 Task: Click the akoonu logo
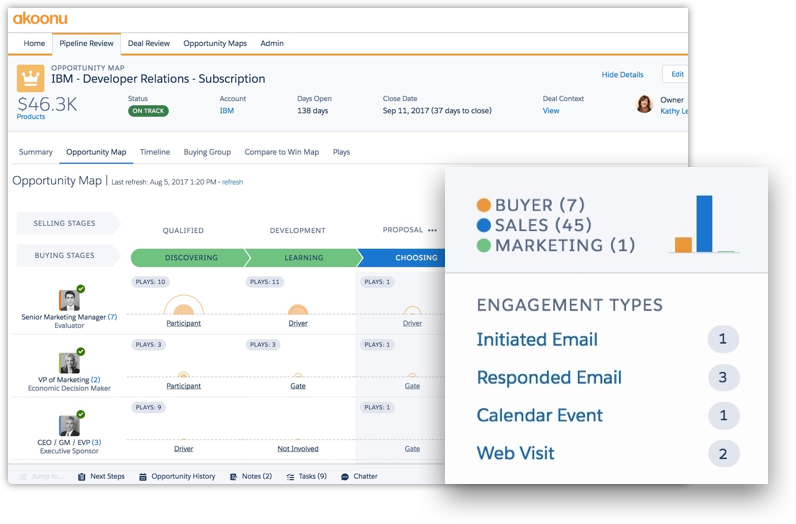point(40,19)
